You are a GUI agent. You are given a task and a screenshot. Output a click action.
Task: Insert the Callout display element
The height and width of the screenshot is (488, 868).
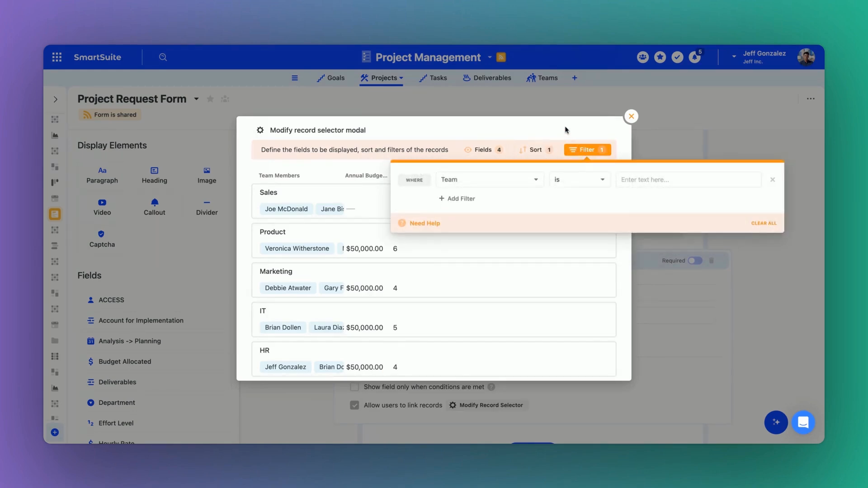pos(155,207)
